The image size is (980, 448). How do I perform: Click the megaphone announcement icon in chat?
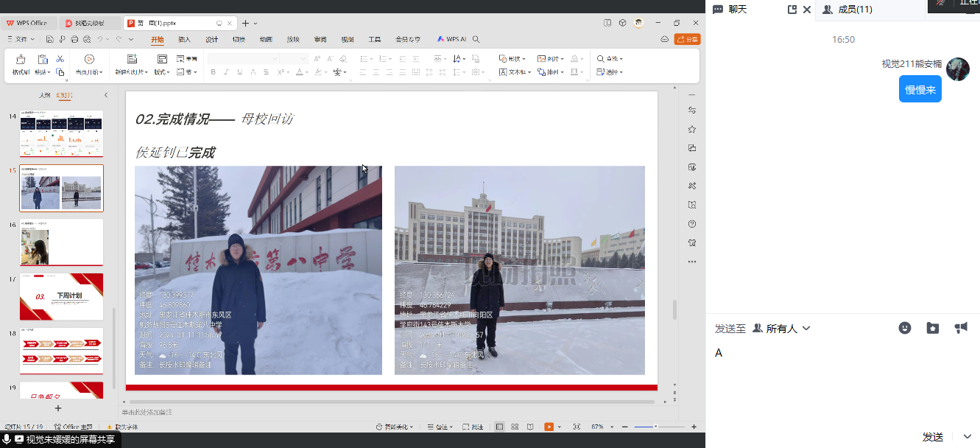click(x=961, y=328)
